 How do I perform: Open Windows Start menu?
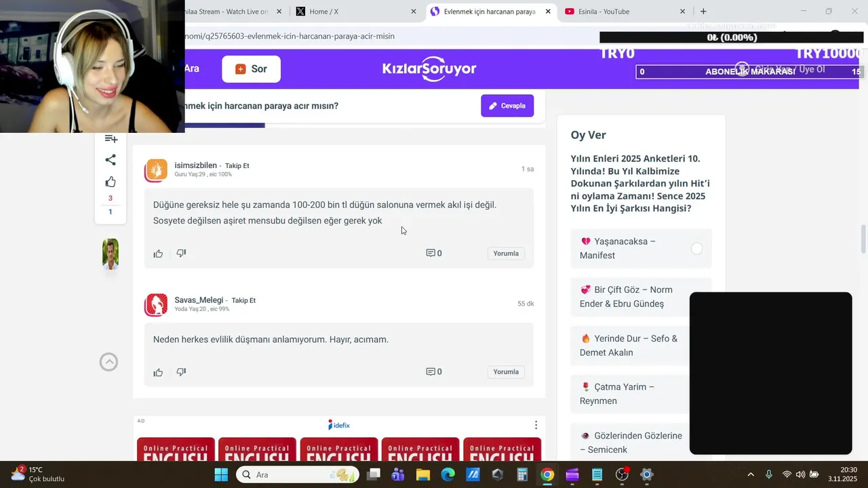[221, 474]
